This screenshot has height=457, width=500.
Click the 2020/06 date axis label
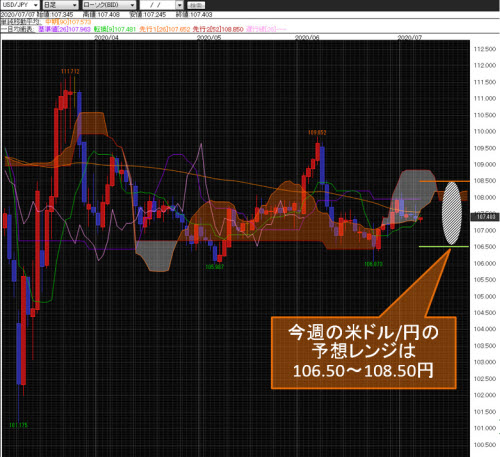point(307,37)
